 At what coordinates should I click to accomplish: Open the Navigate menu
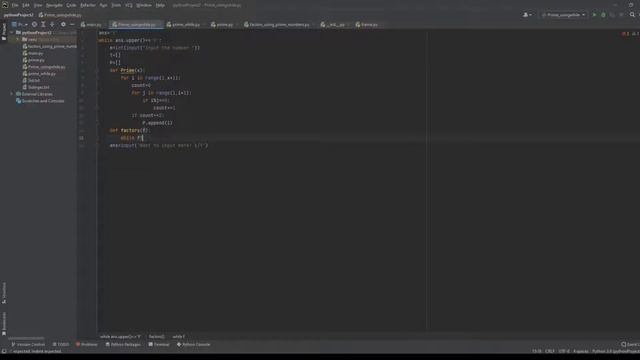pyautogui.click(x=54, y=5)
